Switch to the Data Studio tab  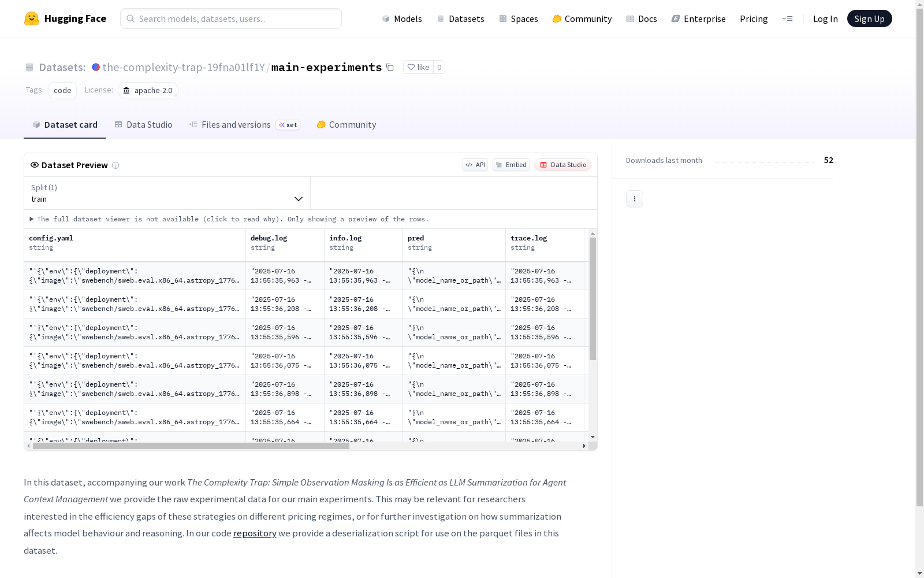click(x=144, y=125)
